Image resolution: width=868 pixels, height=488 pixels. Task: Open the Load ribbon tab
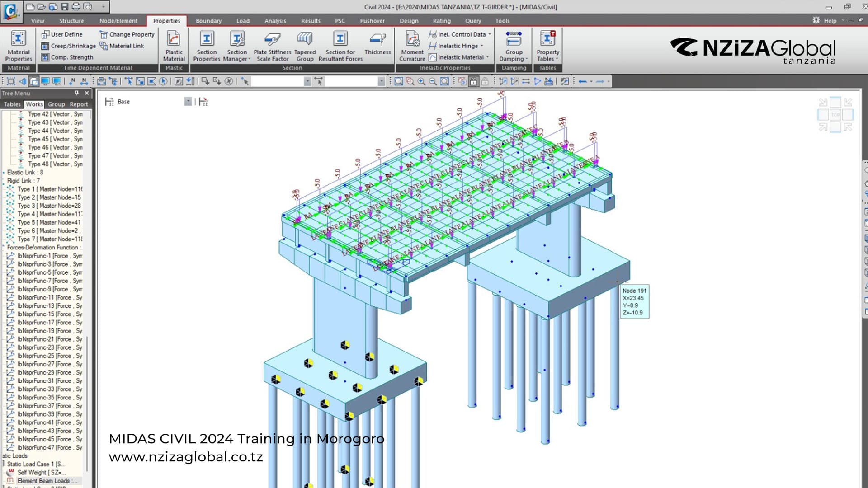pos(243,21)
